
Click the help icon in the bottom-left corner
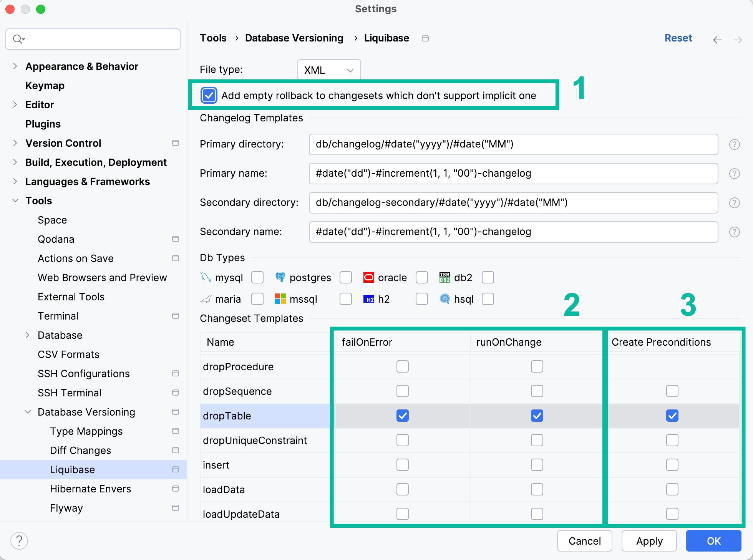[19, 540]
